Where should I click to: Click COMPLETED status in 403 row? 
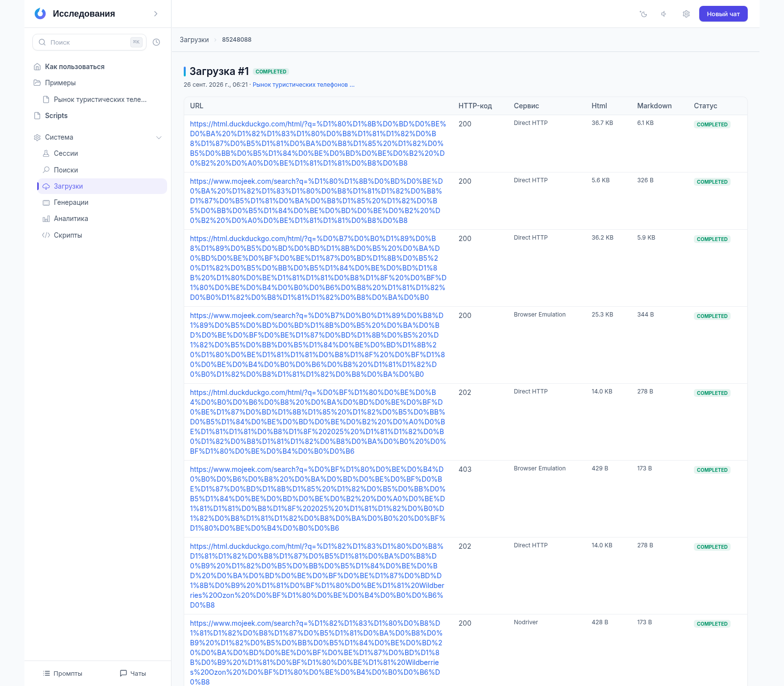(x=712, y=470)
